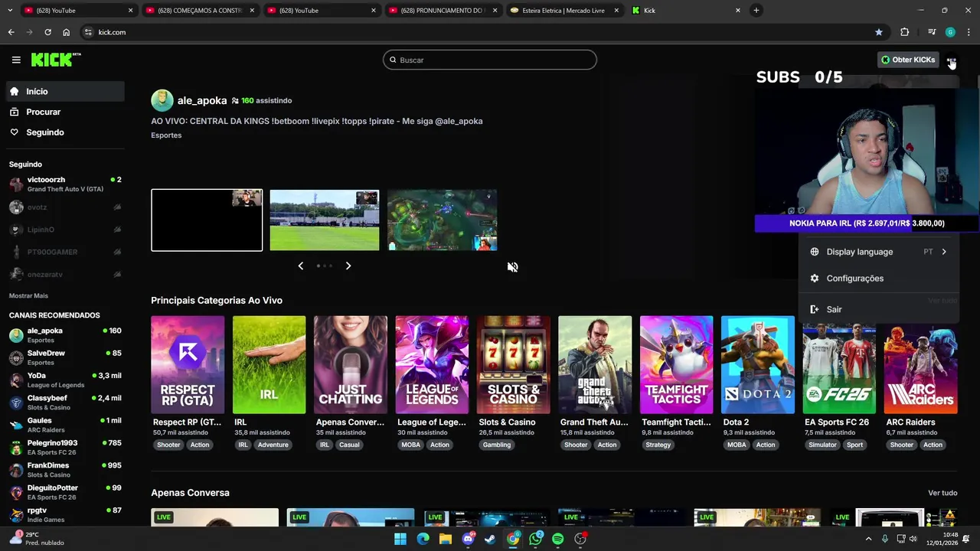The width and height of the screenshot is (980, 551).
Task: Open Spotify from the taskbar
Action: [557, 539]
